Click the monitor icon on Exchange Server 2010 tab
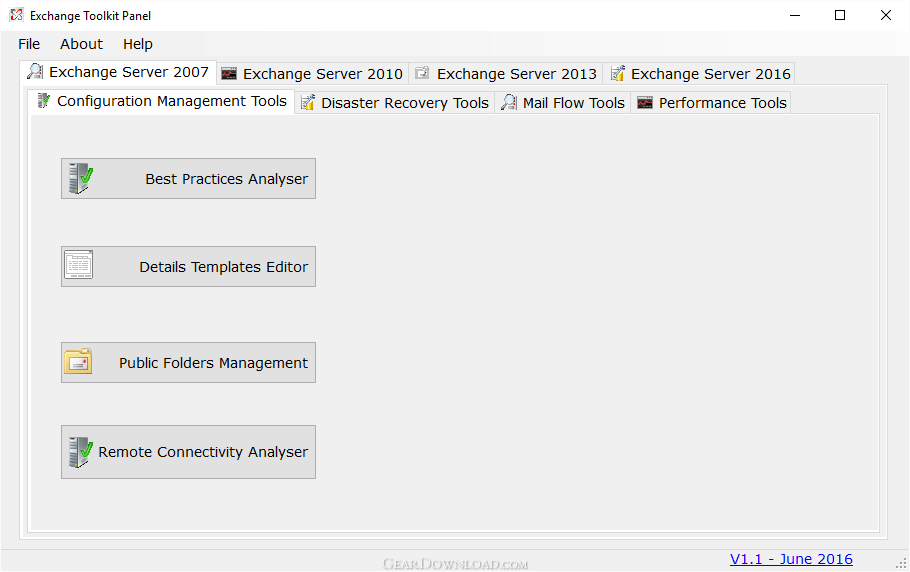 tap(229, 74)
